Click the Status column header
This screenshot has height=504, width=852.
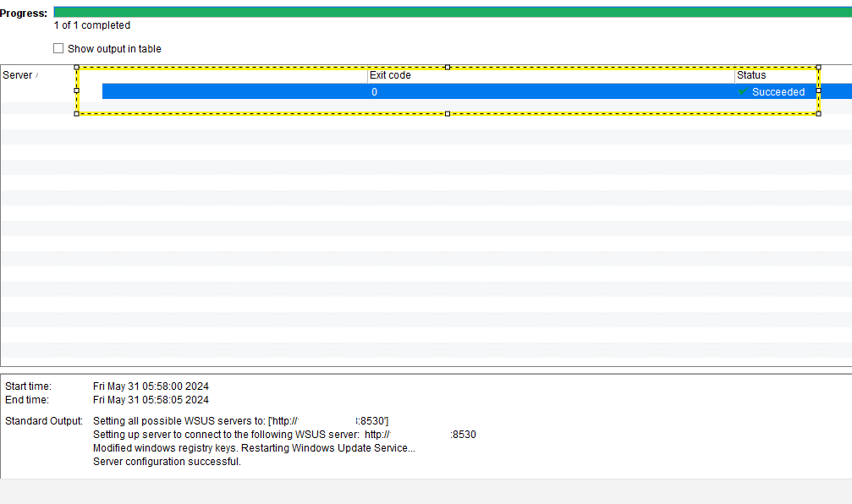point(751,74)
